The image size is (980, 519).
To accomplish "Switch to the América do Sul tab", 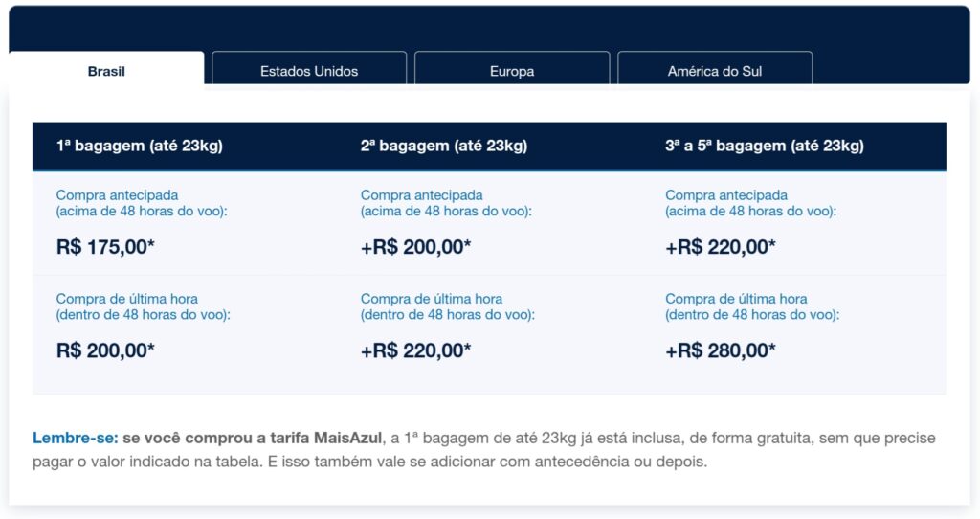I will tap(715, 71).
